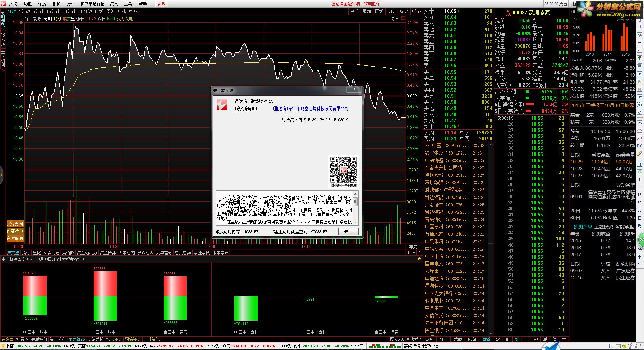644x350 pixels.
Task: Switch chart period to 日线
Action: 99,11
